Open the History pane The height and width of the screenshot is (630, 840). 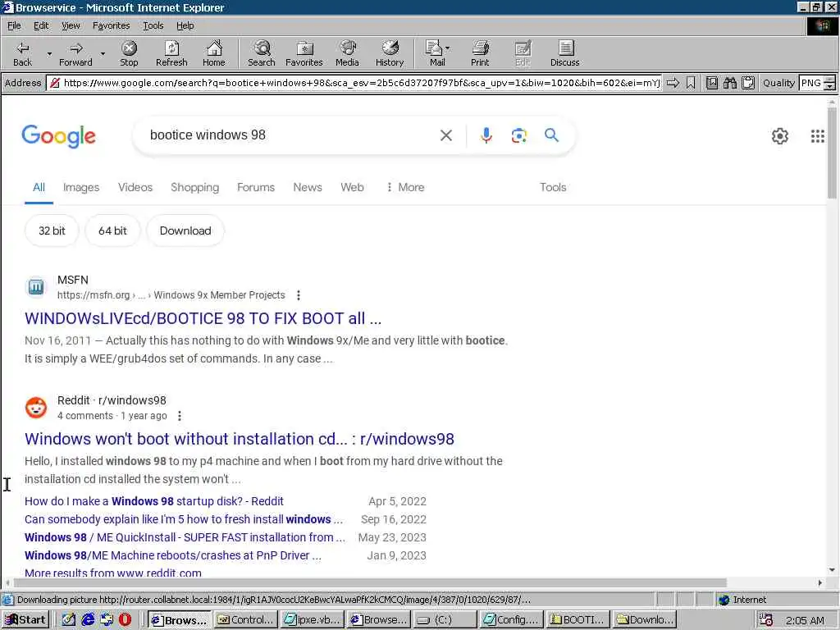point(390,53)
